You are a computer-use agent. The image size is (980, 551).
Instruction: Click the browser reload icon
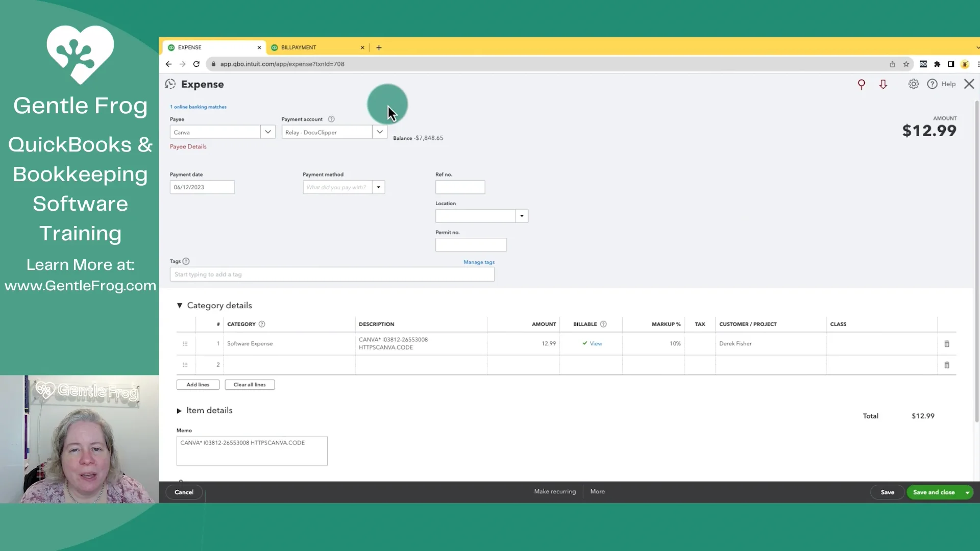[x=196, y=64]
